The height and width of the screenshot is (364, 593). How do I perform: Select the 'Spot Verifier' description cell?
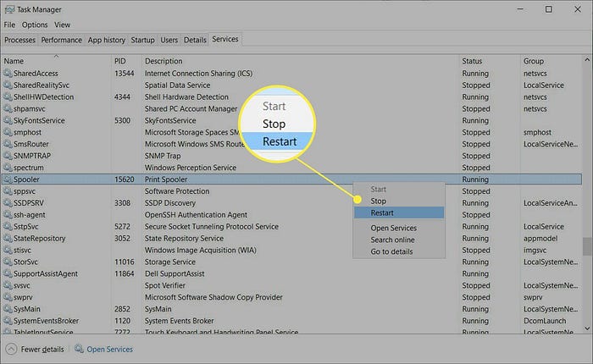tap(165, 285)
